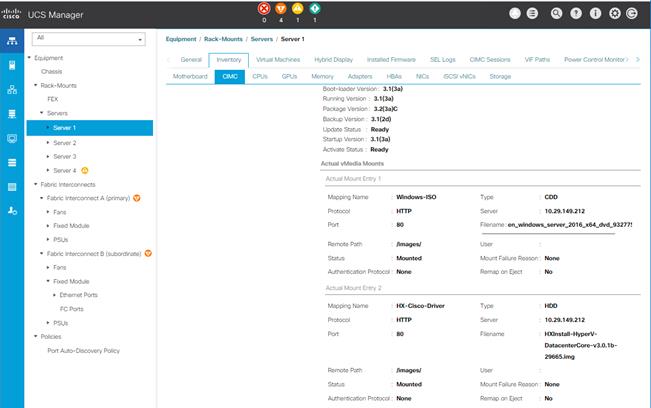Open the GPUs sub-tab
This screenshot has width=651, height=408.
click(289, 76)
